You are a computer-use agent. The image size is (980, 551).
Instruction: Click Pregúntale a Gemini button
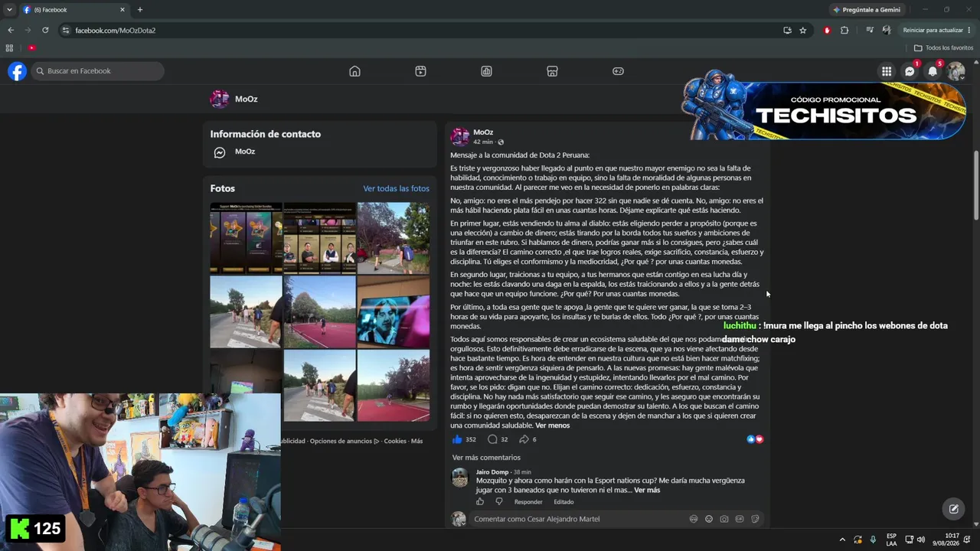(866, 10)
